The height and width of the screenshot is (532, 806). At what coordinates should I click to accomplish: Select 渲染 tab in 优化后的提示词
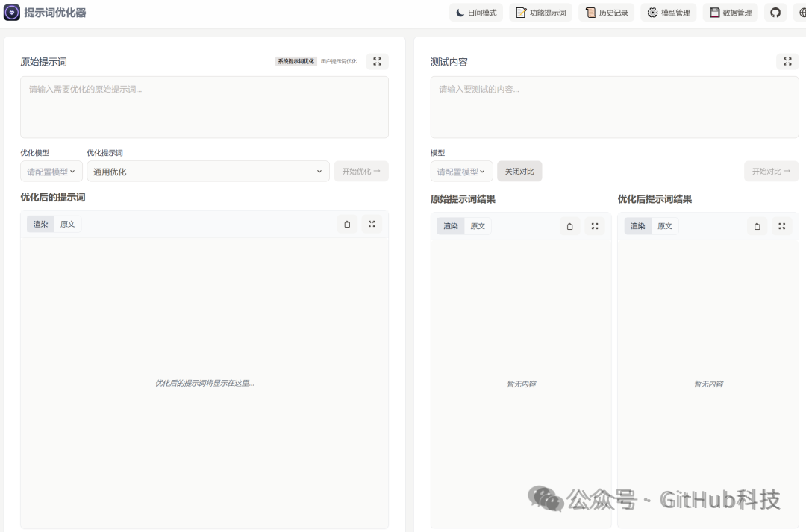(x=40, y=224)
